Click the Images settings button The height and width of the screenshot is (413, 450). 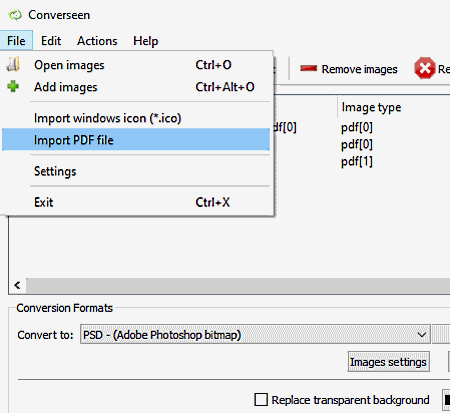(x=388, y=362)
